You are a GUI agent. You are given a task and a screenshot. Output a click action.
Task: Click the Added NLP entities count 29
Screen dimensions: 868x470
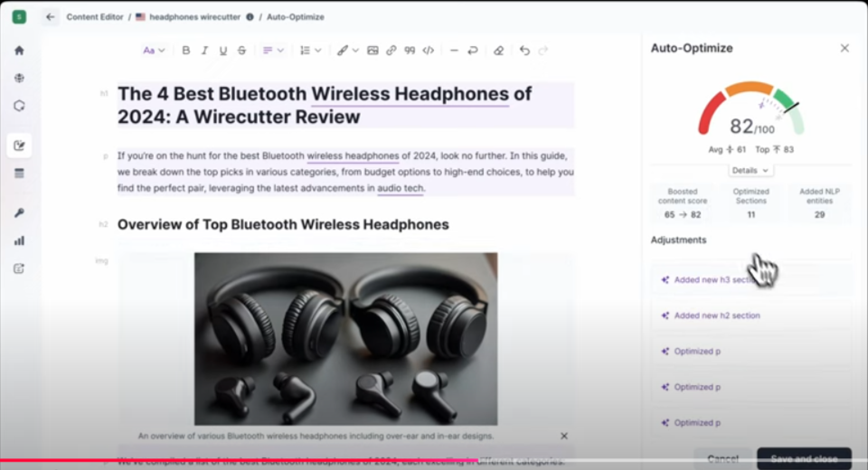pos(820,215)
